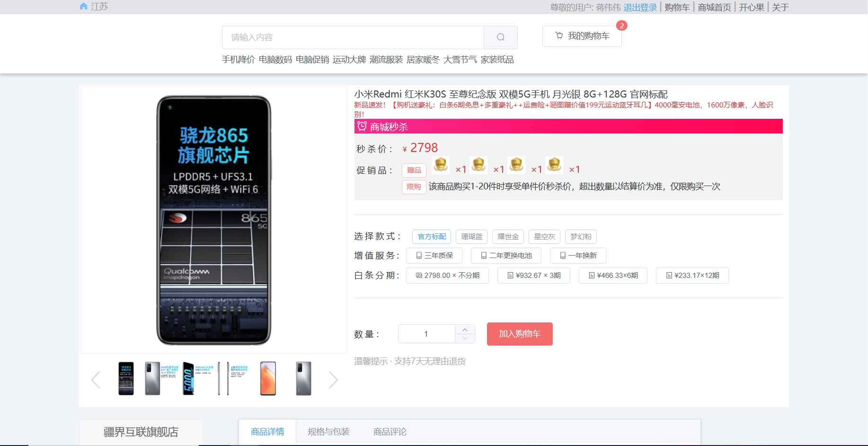Viewport: 868px width, 446px height.
Task: Click the 商城秒杀 alarm clock icon
Action: point(362,126)
